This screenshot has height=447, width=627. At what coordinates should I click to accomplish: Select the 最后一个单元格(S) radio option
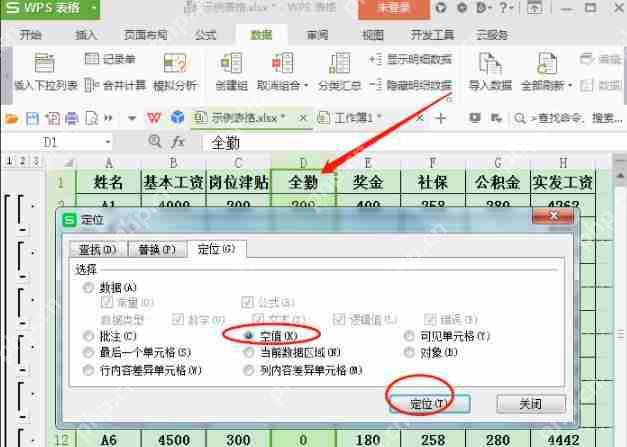88,352
